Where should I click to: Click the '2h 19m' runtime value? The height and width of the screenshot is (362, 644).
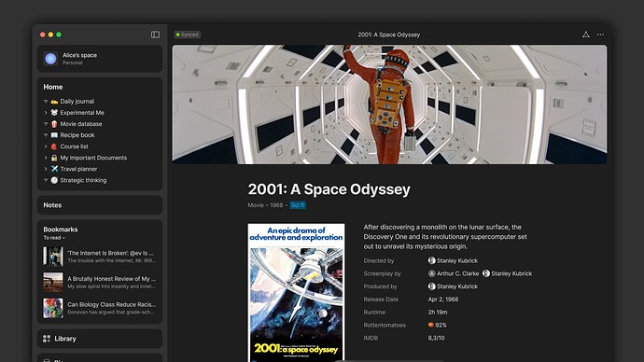[438, 312]
